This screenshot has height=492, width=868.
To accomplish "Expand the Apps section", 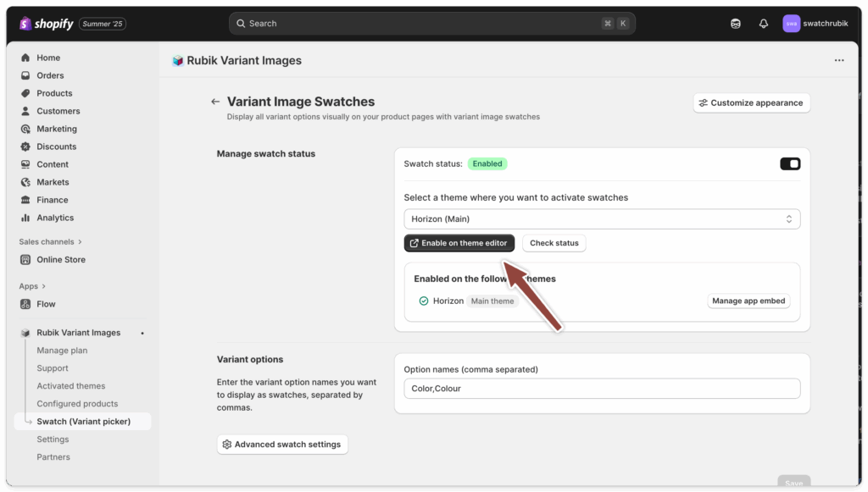I will [32, 286].
